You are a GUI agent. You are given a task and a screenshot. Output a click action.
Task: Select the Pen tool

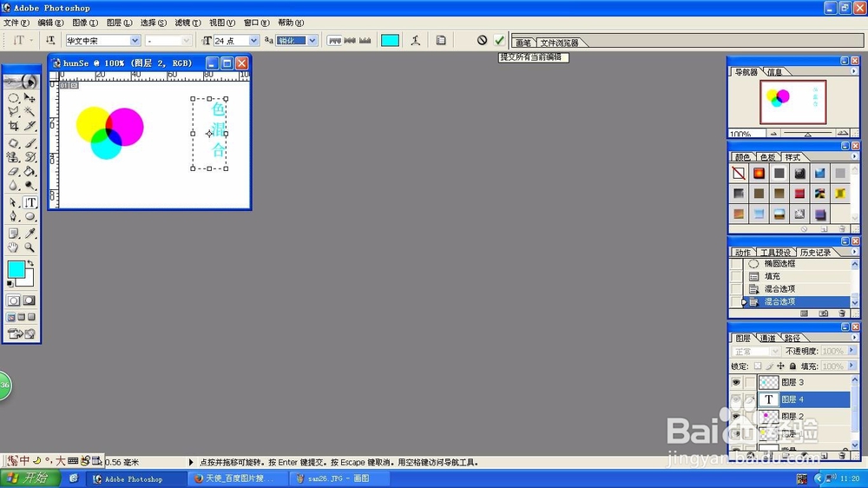tap(13, 216)
